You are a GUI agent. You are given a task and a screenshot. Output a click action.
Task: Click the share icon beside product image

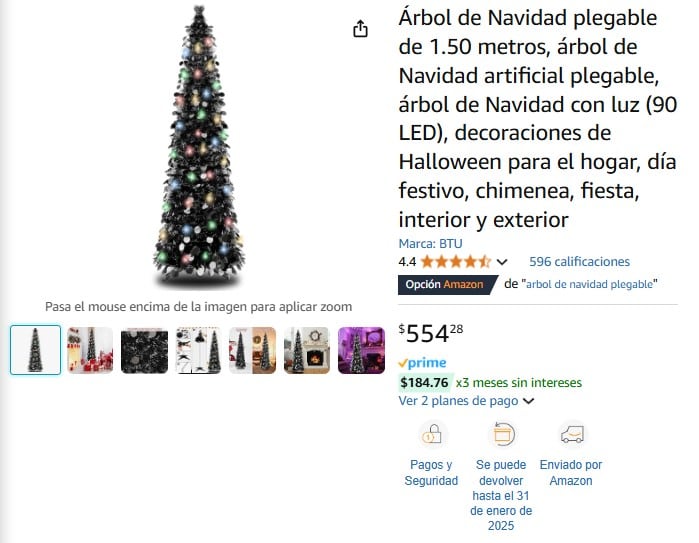coord(360,29)
